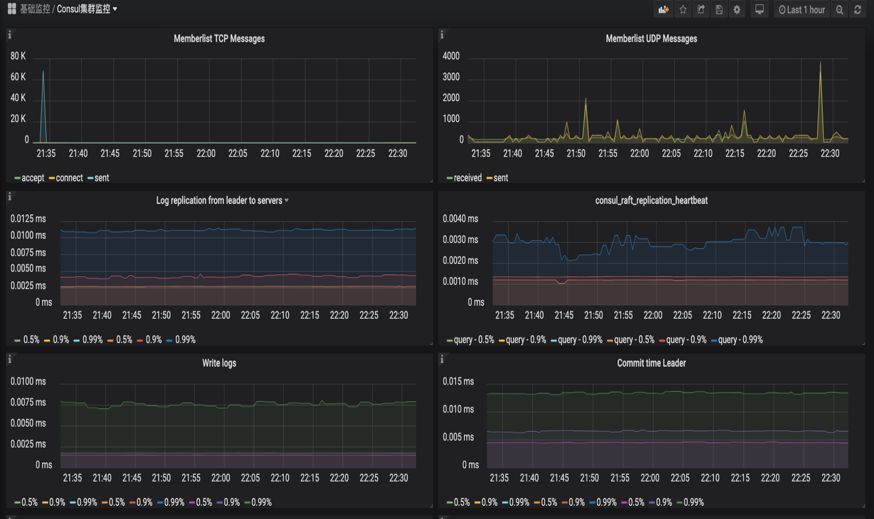Open the 'Last 1 hour' time picker

coord(802,10)
